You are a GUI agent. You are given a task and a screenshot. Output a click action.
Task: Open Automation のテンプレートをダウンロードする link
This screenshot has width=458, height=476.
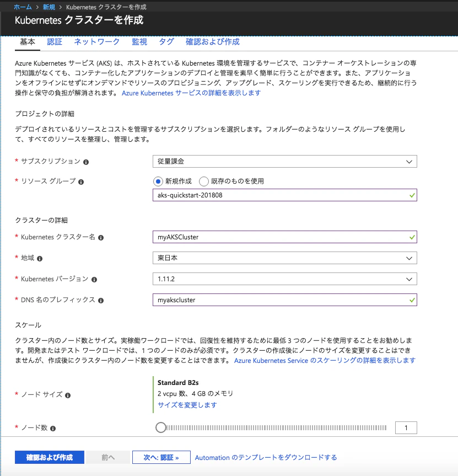pyautogui.click(x=266, y=457)
